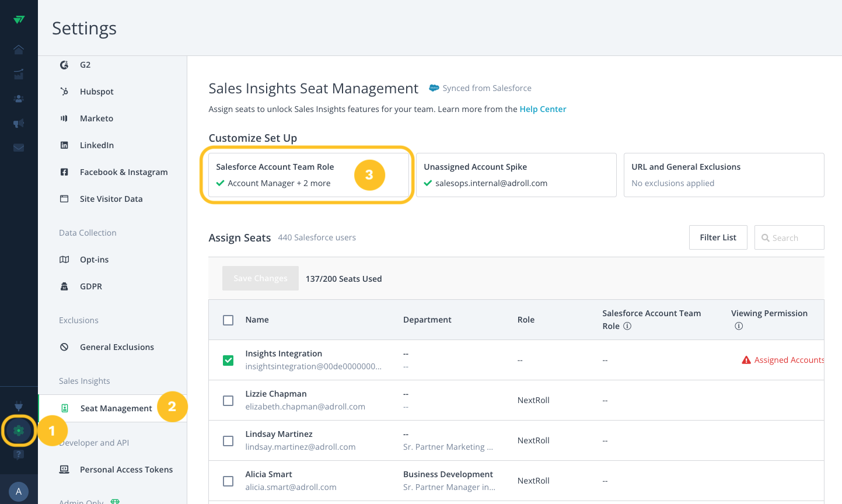This screenshot has width=842, height=504.
Task: Click the General Exclusions blocked-circle icon
Action: point(64,347)
